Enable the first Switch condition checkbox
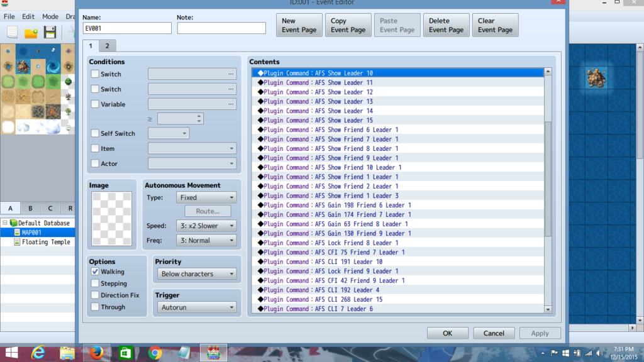The image size is (644, 362). (95, 74)
